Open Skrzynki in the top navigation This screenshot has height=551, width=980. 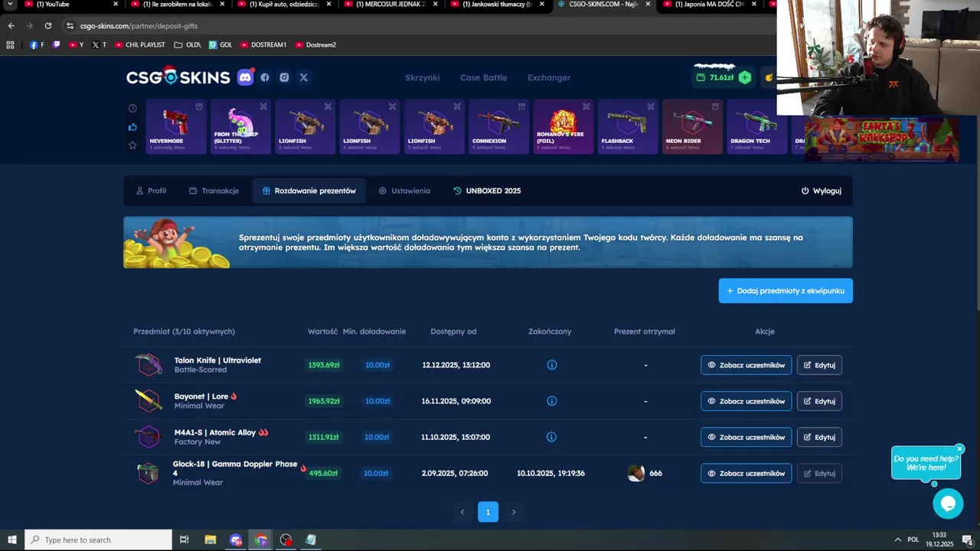coord(422,77)
